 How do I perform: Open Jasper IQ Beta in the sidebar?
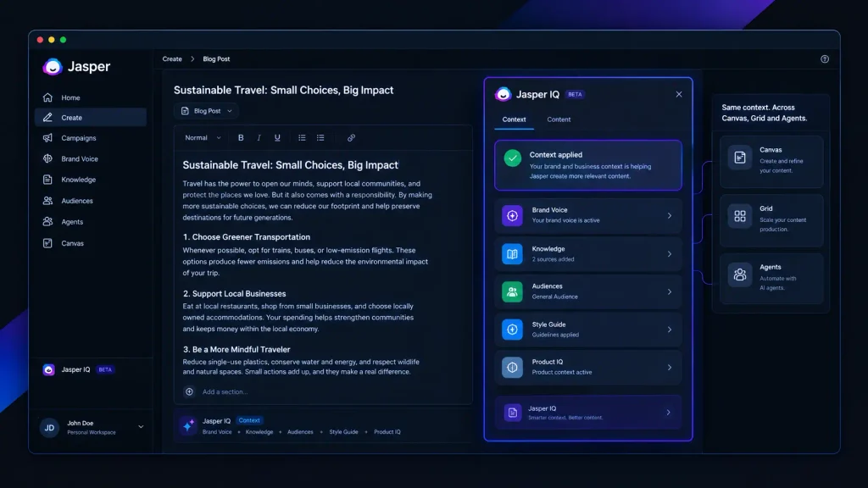pos(79,369)
